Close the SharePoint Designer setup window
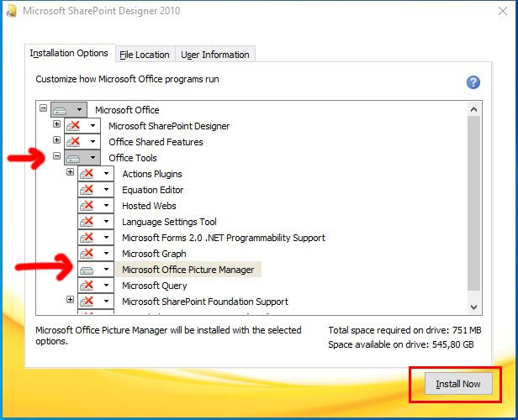 point(503,11)
